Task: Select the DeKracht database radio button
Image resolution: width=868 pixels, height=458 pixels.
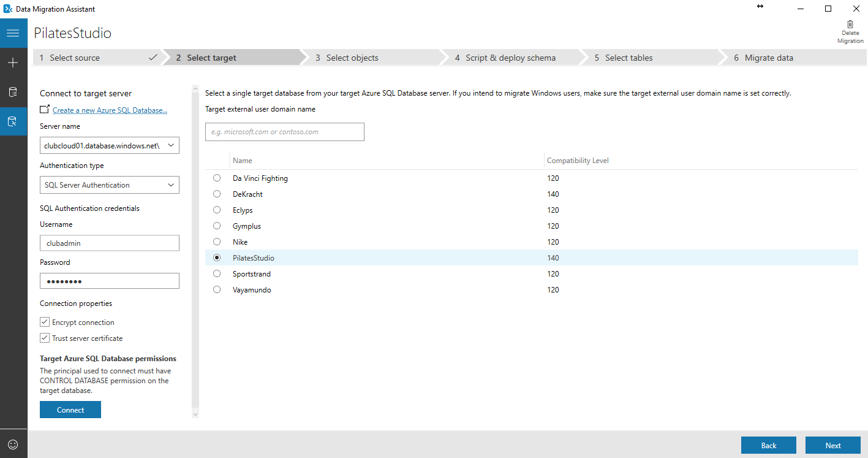Action: 217,194
